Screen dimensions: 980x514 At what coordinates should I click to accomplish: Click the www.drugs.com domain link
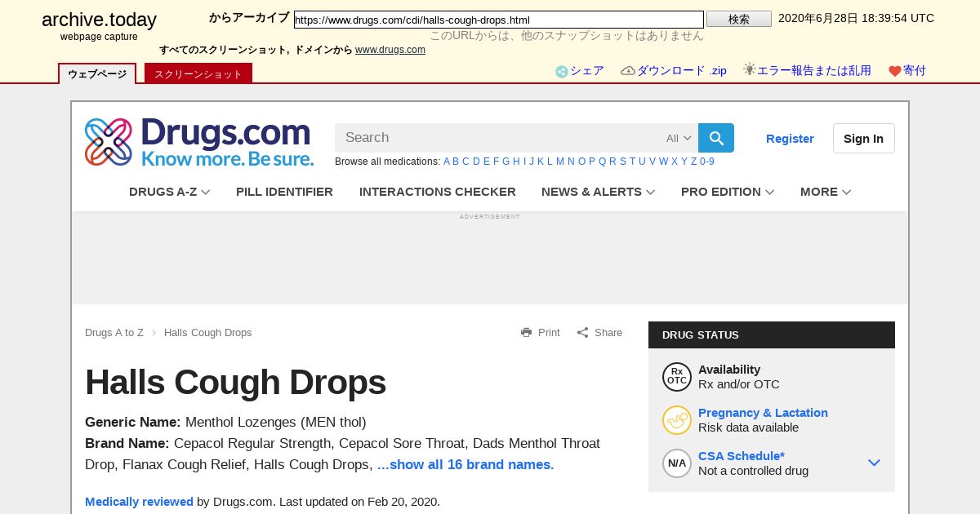click(390, 50)
